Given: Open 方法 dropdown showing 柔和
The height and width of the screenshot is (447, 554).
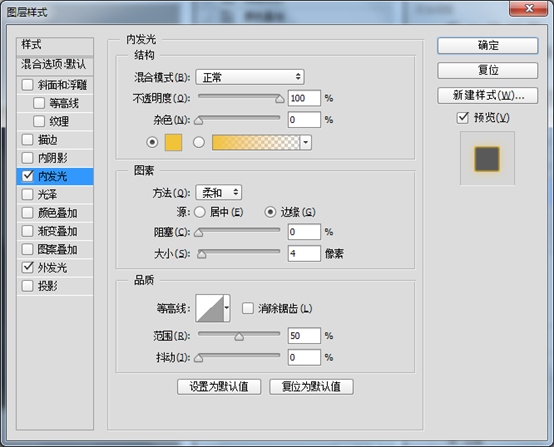Looking at the screenshot, I should tap(219, 193).
